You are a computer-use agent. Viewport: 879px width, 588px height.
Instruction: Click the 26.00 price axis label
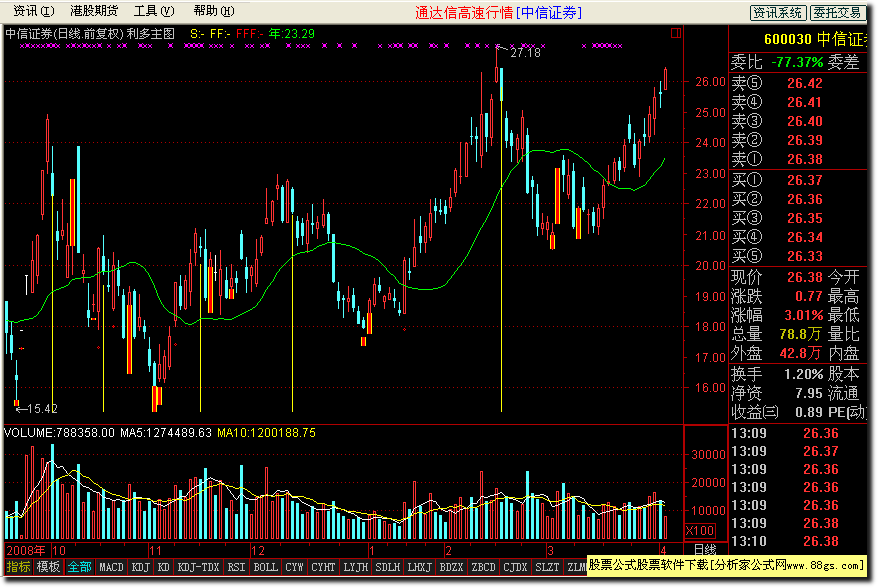[x=710, y=82]
